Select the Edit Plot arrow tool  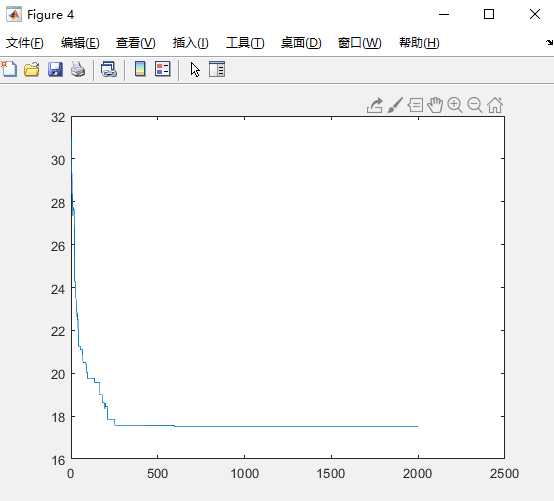pyautogui.click(x=195, y=70)
